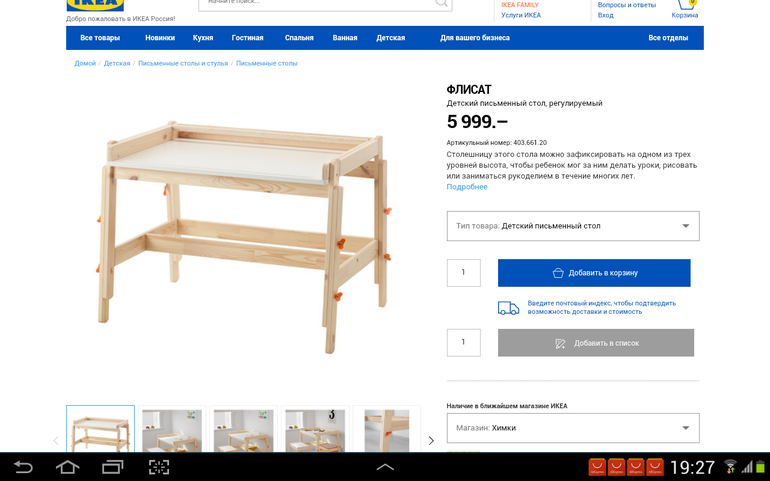Click the Письменные столы и стулья breadcrumb
Viewport: 770px width, 481px height.
[x=183, y=63]
